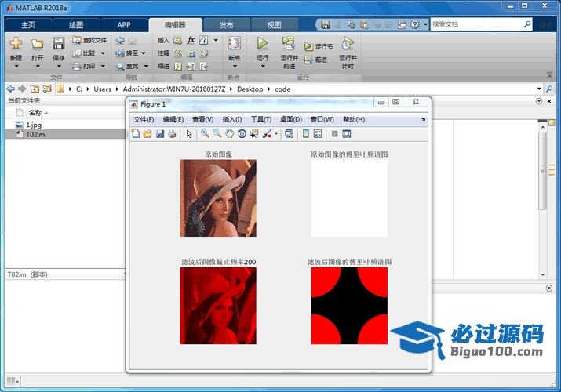Click the Save figure disk icon
Image resolution: width=561 pixels, height=392 pixels.
click(160, 134)
